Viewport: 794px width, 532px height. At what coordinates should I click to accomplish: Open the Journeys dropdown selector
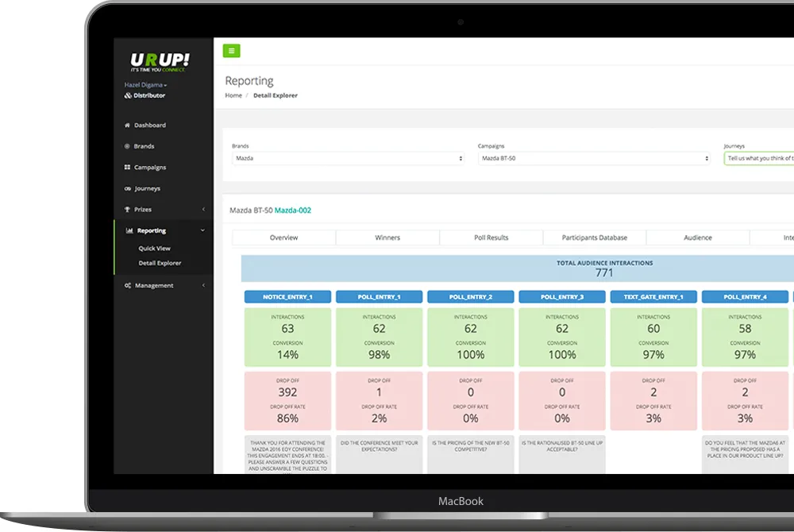pos(759,159)
